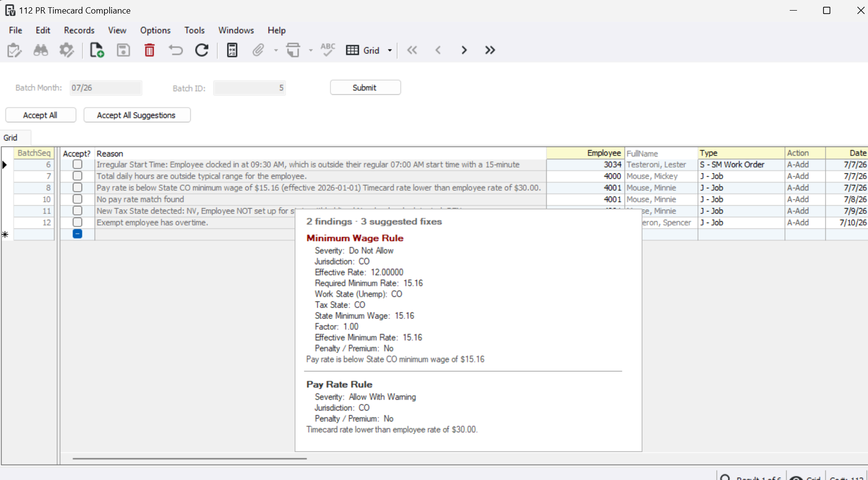Click the print/report toolbar icon
868x480 pixels.
(293, 50)
